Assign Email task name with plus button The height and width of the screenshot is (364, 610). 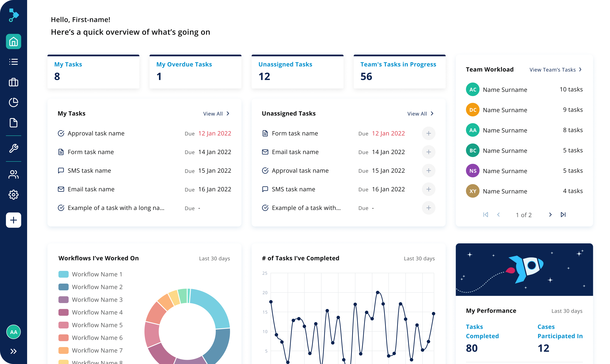[428, 152]
